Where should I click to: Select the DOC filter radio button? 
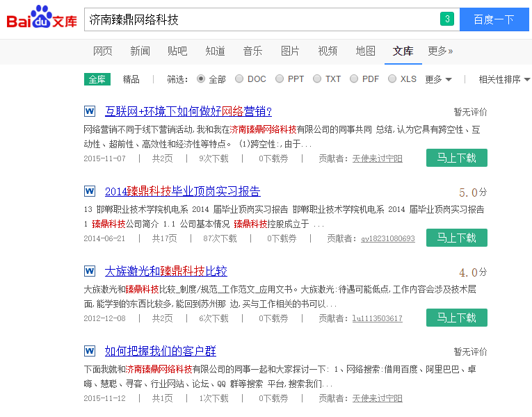[x=239, y=79]
